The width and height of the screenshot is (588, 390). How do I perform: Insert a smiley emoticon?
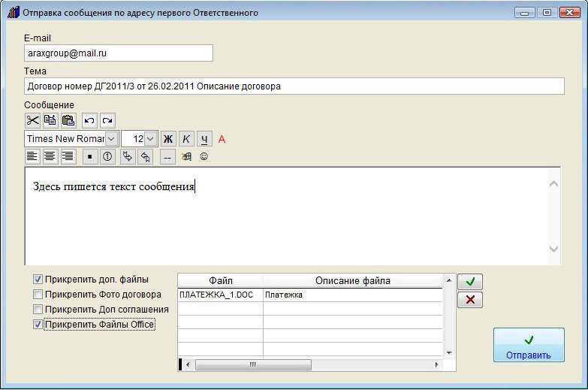(x=204, y=156)
